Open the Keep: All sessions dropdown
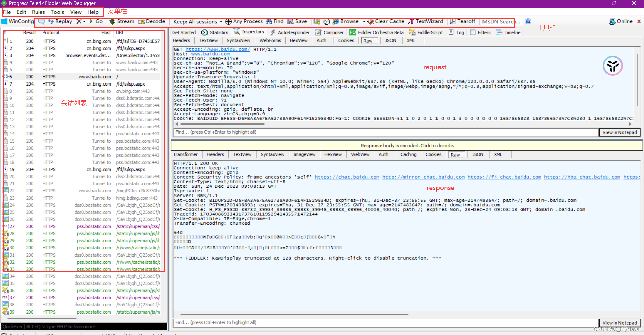The height and width of the screenshot is (335, 644). [x=197, y=22]
